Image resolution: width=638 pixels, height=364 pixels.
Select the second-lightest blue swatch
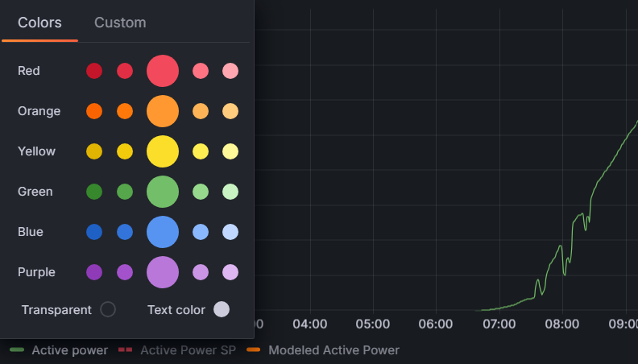(x=201, y=232)
